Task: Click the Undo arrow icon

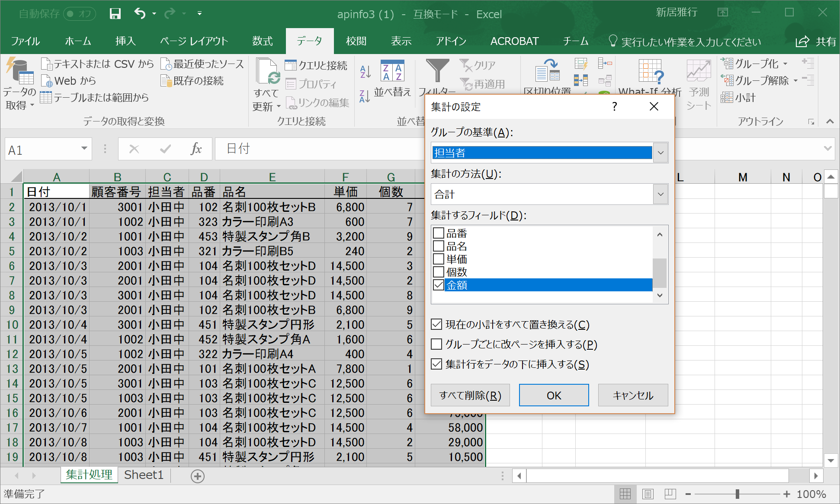Action: [140, 13]
